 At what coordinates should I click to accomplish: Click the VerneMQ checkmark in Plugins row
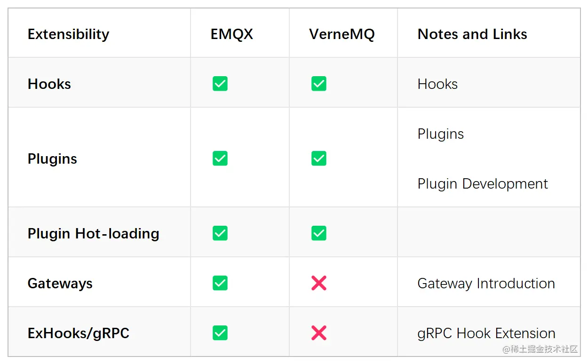[319, 158]
